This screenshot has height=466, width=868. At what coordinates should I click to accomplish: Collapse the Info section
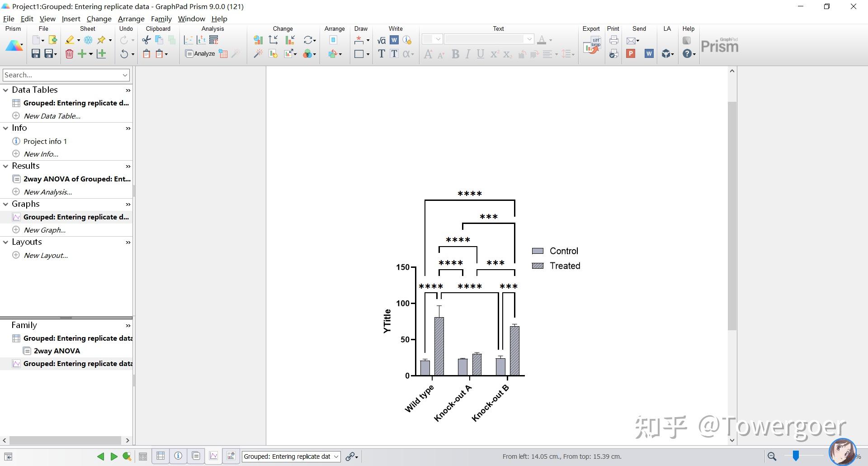coord(6,128)
